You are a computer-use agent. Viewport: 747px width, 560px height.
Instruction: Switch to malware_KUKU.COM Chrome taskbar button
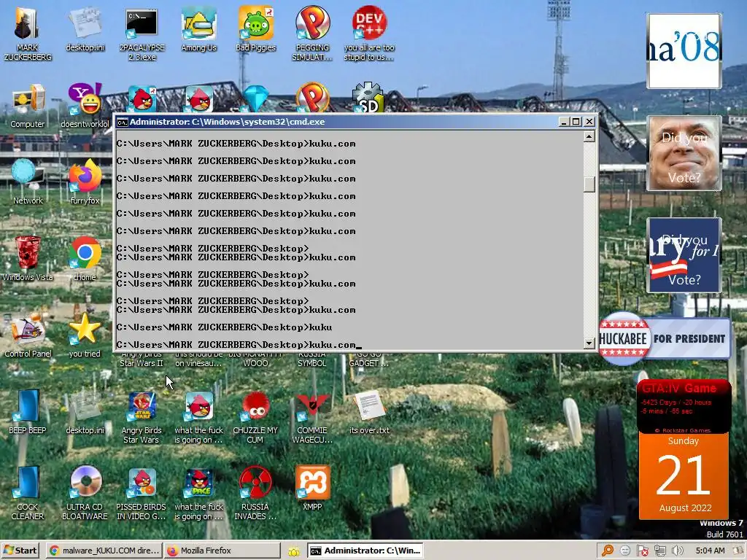(x=104, y=551)
